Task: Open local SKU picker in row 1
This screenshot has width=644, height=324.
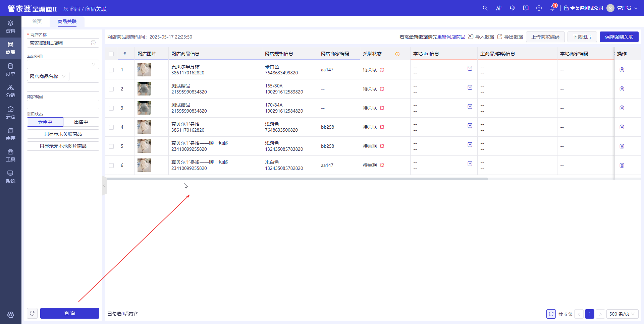Action: (x=470, y=68)
